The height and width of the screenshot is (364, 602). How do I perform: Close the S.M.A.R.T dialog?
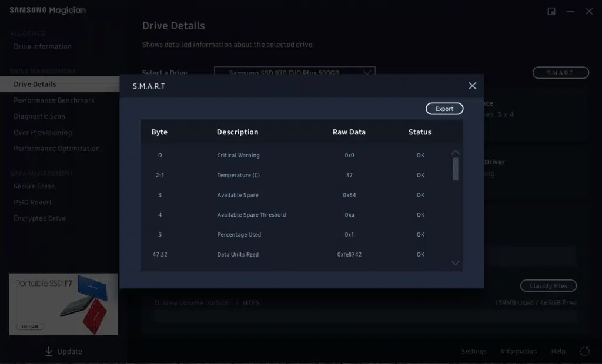pyautogui.click(x=472, y=86)
